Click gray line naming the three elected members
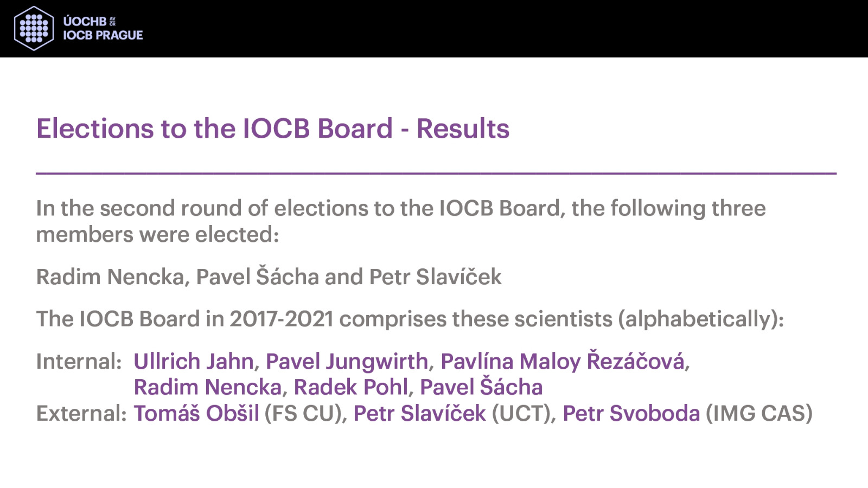Screen dimensions: 868x488 pyautogui.click(x=269, y=277)
